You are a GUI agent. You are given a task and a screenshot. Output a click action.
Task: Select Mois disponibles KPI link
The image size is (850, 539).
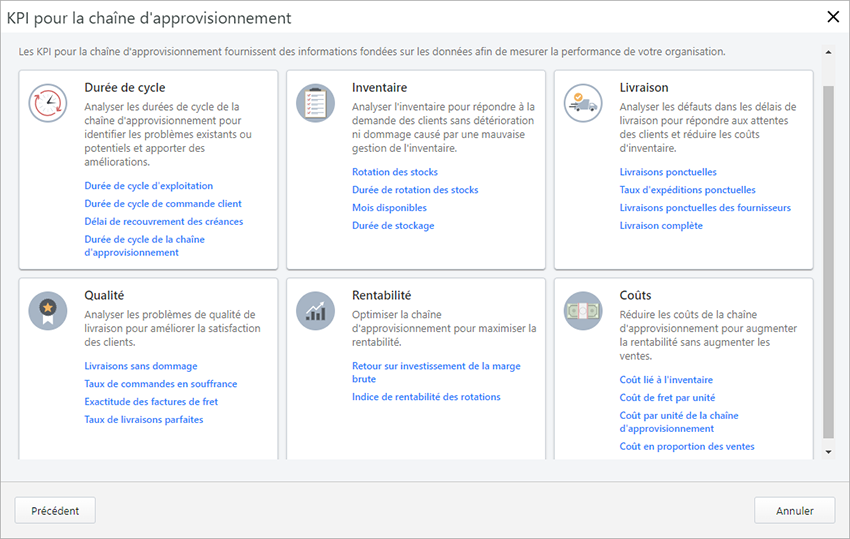click(x=389, y=208)
